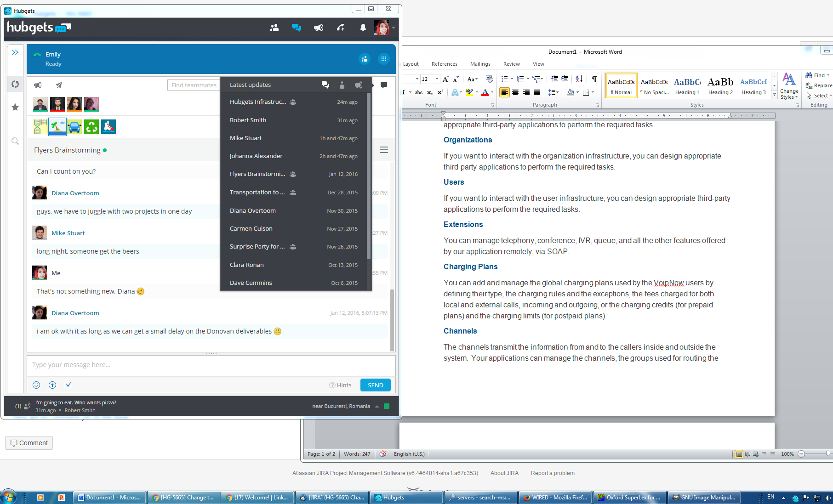Select the green recycle topic icon
Viewport: 833px width, 504px height.
91,127
